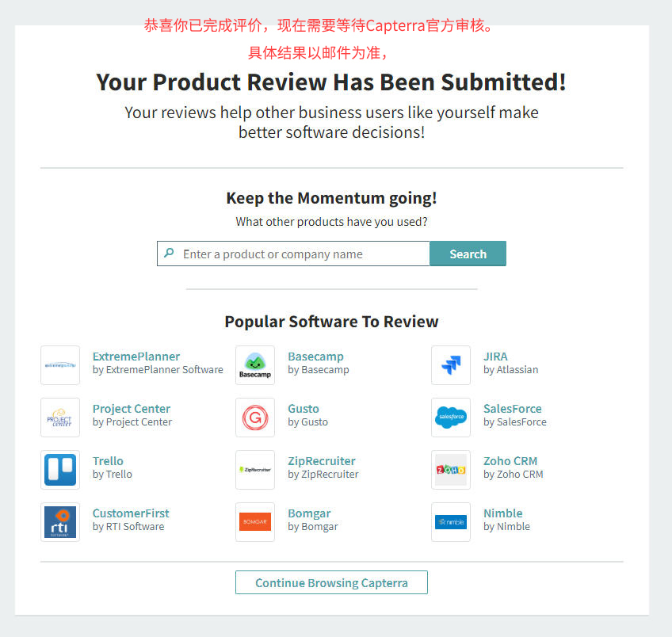Click the SalesForce cloud logo
This screenshot has width=672, height=637.
(451, 418)
